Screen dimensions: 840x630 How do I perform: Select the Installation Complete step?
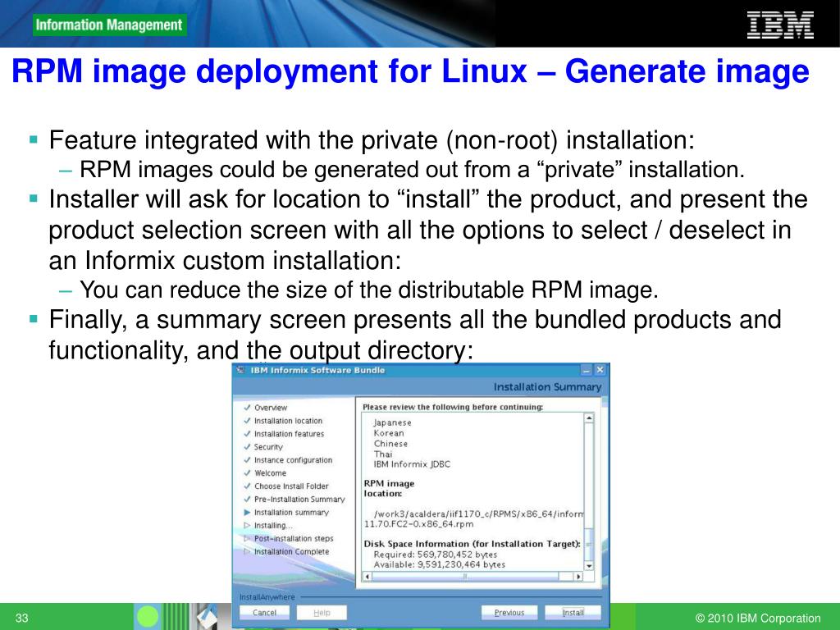tap(291, 552)
